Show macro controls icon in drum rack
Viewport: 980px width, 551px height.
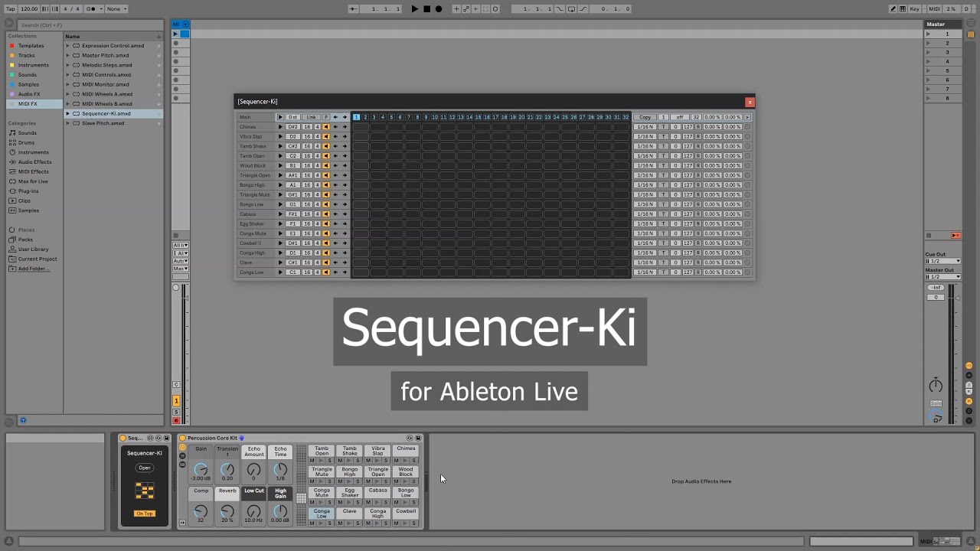182,447
